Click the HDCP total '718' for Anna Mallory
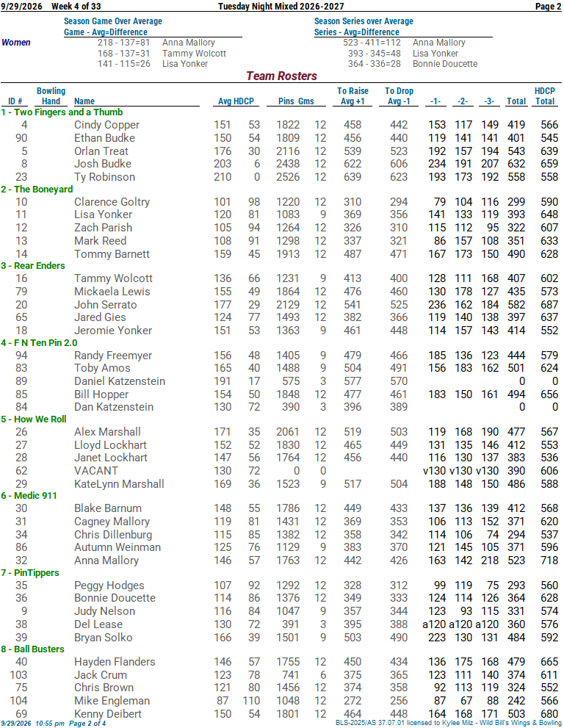Screen dimensions: 564x728 click(549, 561)
